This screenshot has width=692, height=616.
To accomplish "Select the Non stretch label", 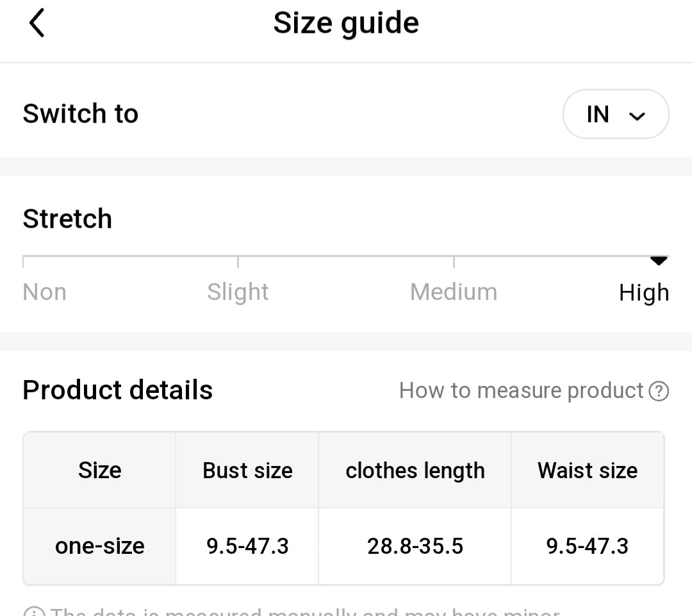I will (x=44, y=292).
